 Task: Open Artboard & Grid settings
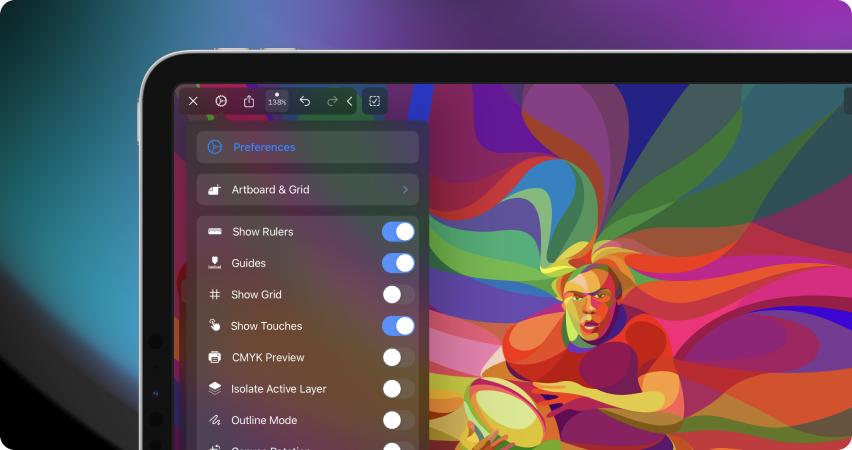tap(308, 190)
